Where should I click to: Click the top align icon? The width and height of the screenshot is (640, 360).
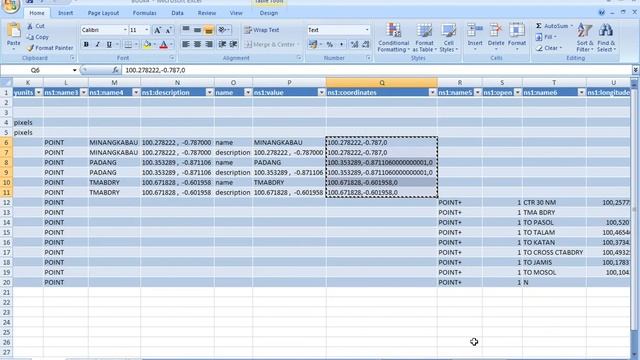tap(186, 30)
